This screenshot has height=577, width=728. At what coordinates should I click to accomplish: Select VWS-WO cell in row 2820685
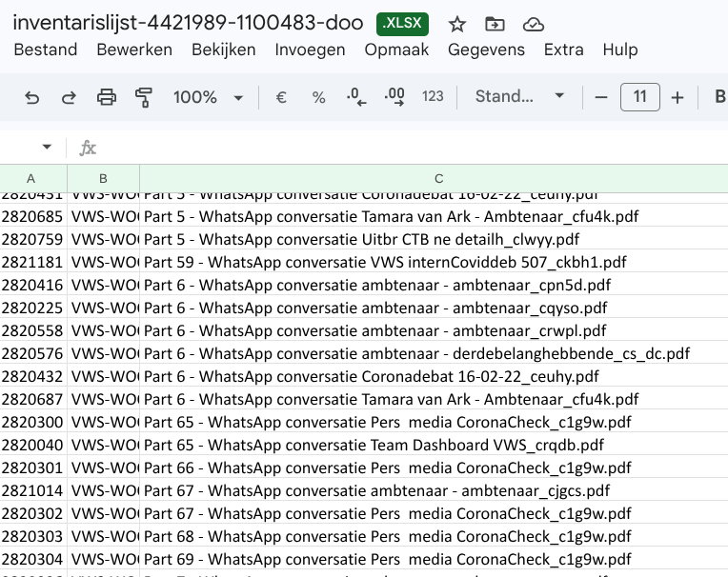point(103,216)
